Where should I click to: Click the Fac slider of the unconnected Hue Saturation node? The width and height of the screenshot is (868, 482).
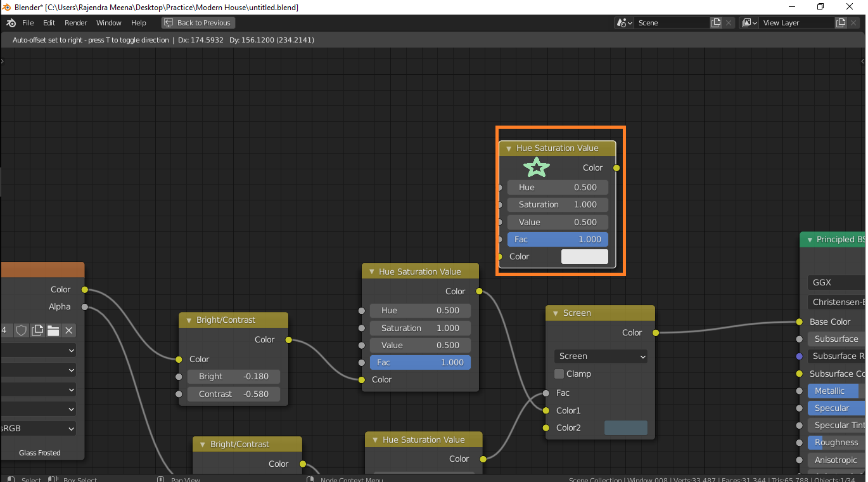(558, 239)
